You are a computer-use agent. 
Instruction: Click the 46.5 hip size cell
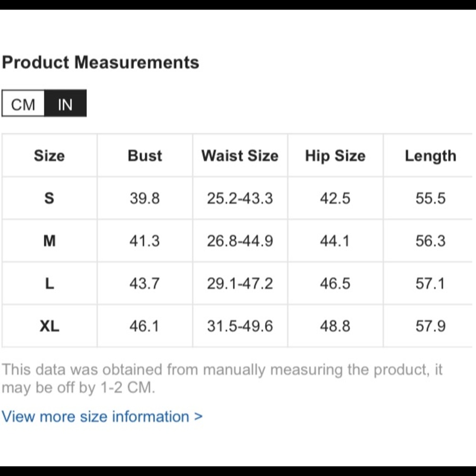[x=335, y=284]
